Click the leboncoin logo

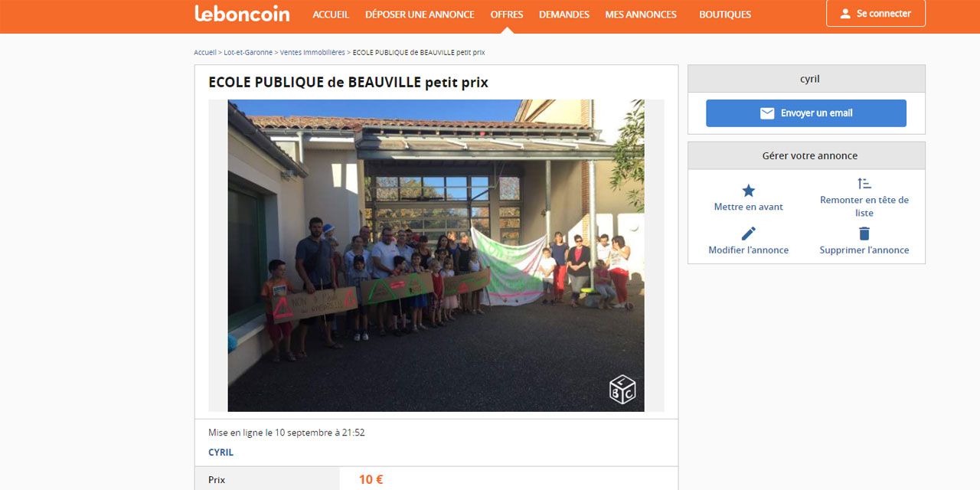[x=242, y=14]
